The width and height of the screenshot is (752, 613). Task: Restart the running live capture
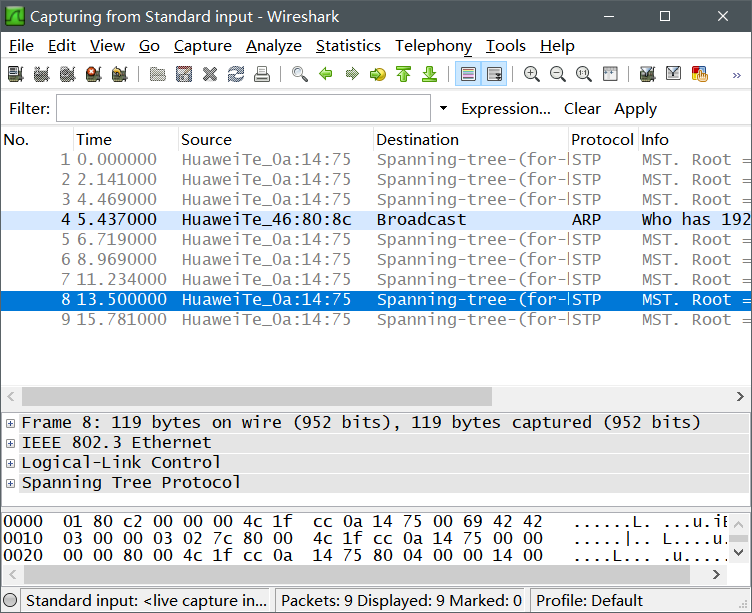[119, 74]
